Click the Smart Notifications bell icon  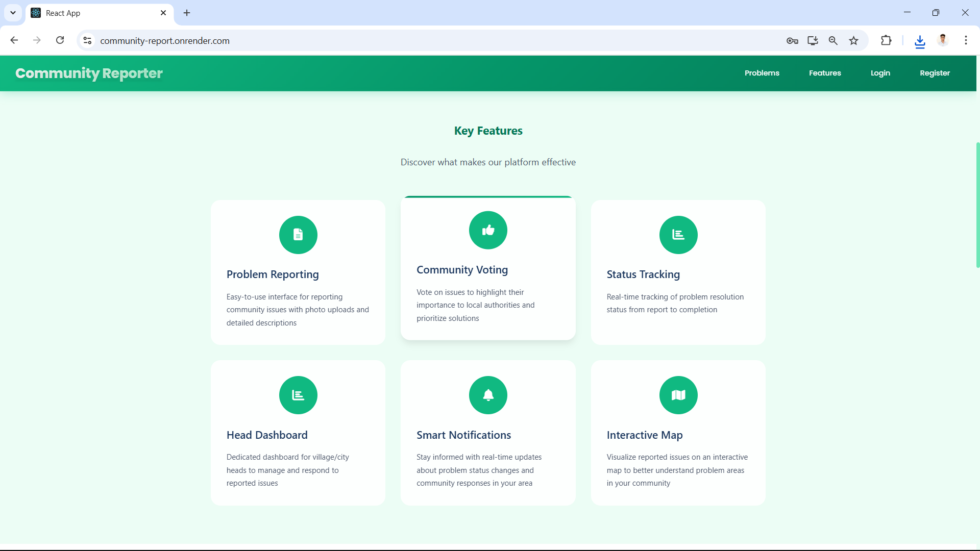pyautogui.click(x=488, y=395)
